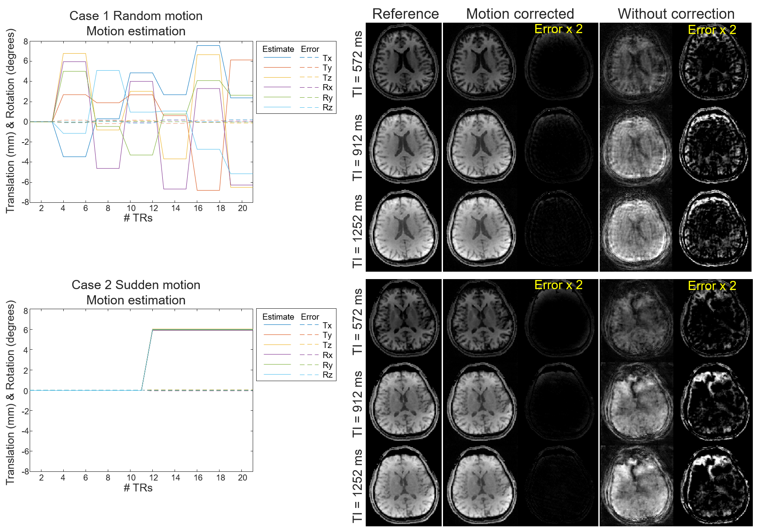Viewport: 762px width, 532px height.
Task: Click the solid orange line in the Case 1 legend
Action: tap(277, 67)
